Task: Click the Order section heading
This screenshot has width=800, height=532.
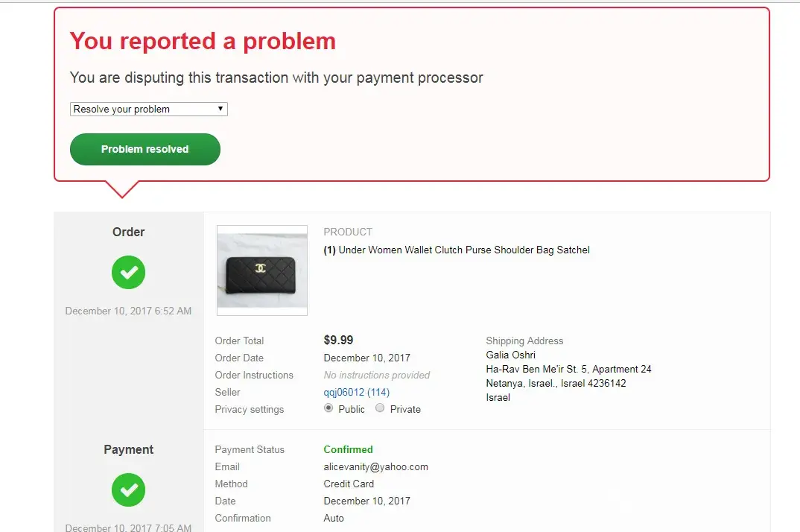Action: pyautogui.click(x=129, y=232)
